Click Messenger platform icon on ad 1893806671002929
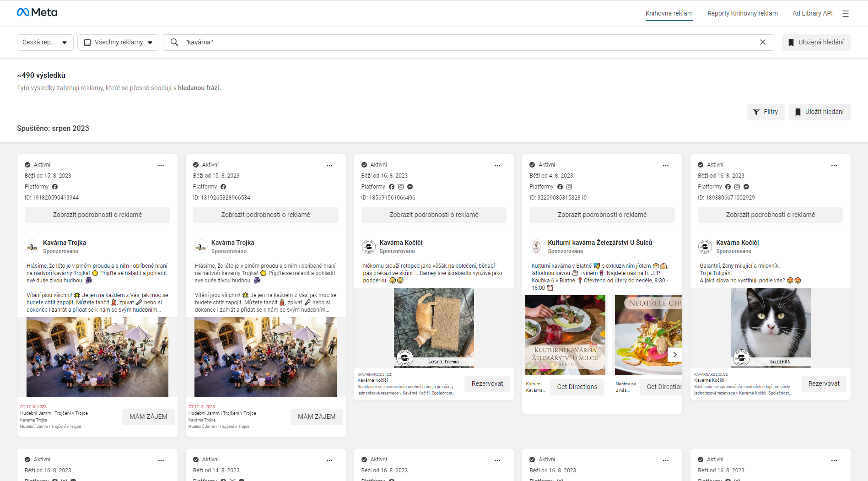Viewport: 868px width, 481px height. 746,187
